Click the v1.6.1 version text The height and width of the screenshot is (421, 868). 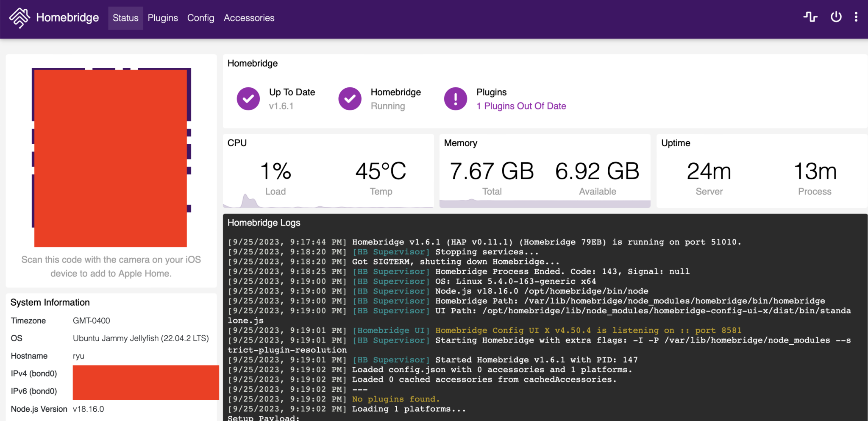(x=281, y=106)
